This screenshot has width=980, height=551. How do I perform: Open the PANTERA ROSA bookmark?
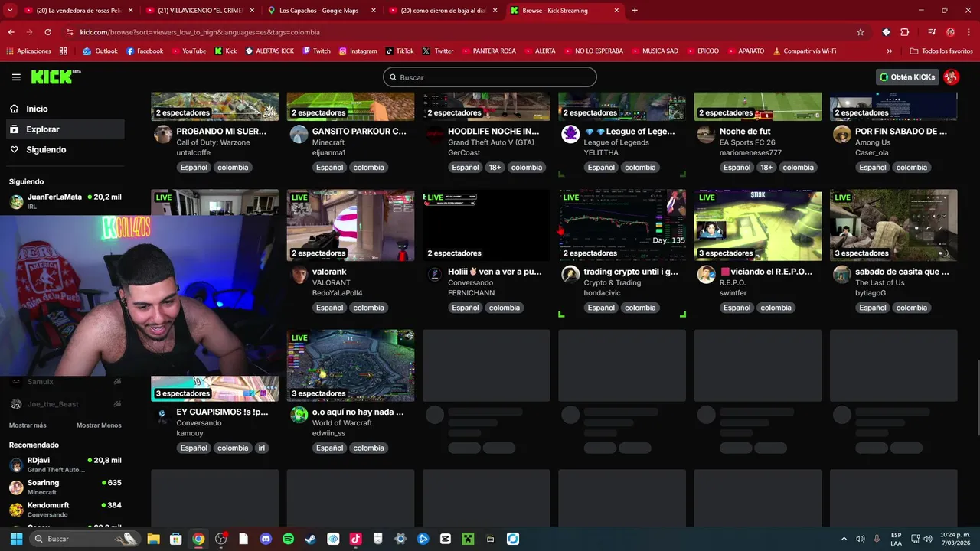click(x=488, y=51)
